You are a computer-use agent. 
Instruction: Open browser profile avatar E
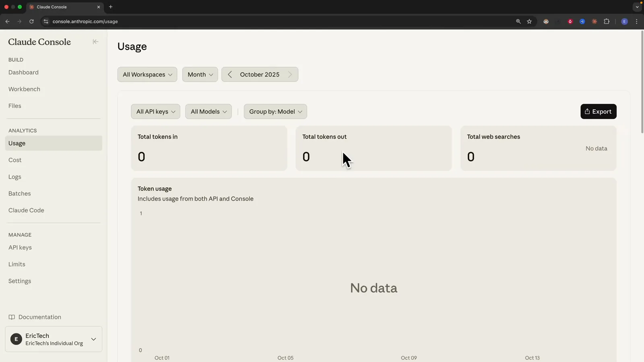click(x=624, y=21)
